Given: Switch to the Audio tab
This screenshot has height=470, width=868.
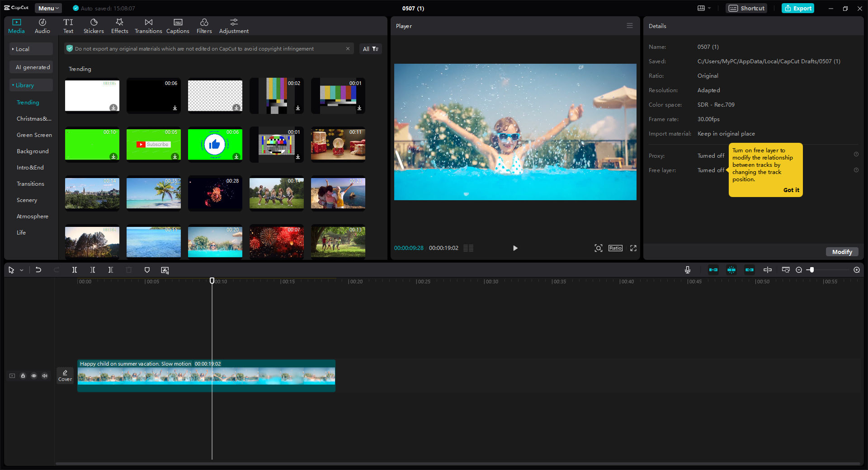Looking at the screenshot, I should tap(42, 25).
